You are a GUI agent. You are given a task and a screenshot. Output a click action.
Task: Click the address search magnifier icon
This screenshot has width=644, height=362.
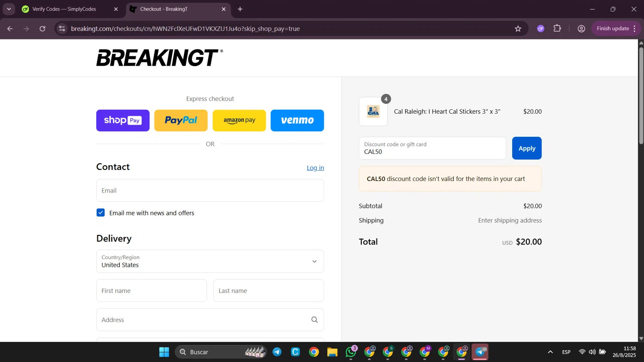point(314,320)
